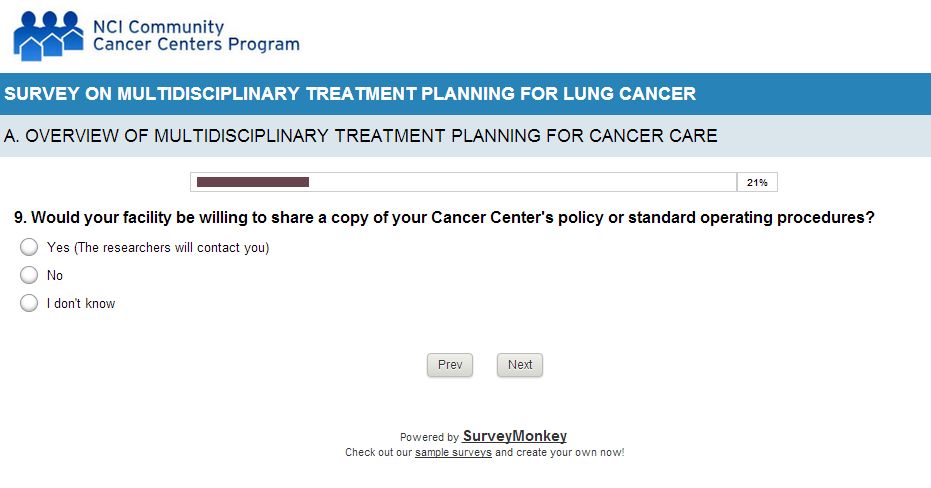Click the question 9 text
Viewport: 931px width, 488px height.
[444, 217]
